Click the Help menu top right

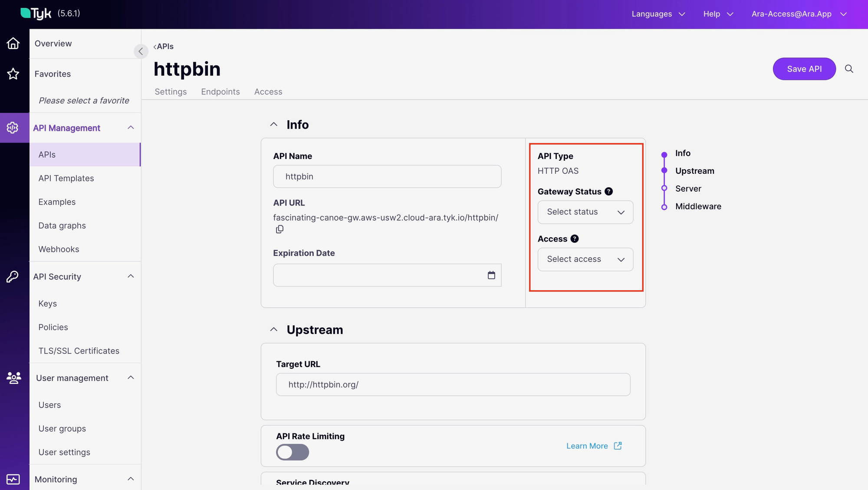717,13
